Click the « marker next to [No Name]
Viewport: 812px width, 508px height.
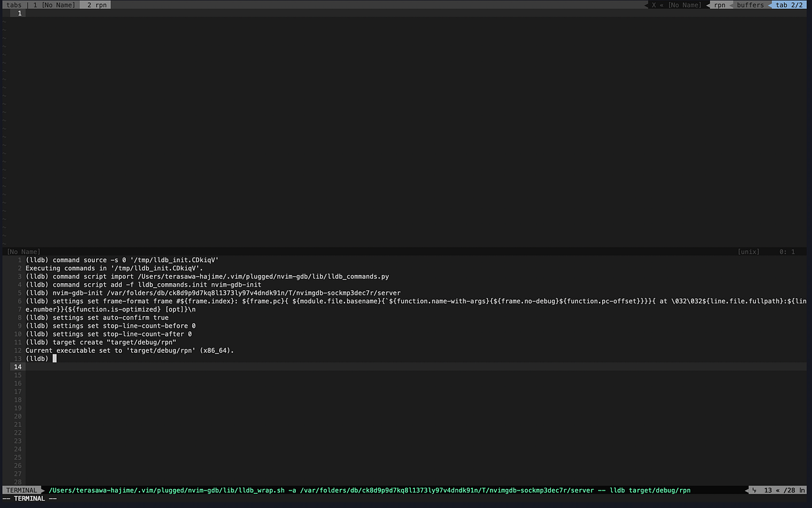(x=660, y=4)
